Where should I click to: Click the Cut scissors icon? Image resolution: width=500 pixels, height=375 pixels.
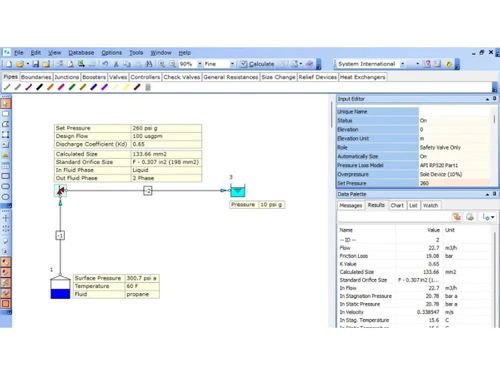pos(116,64)
